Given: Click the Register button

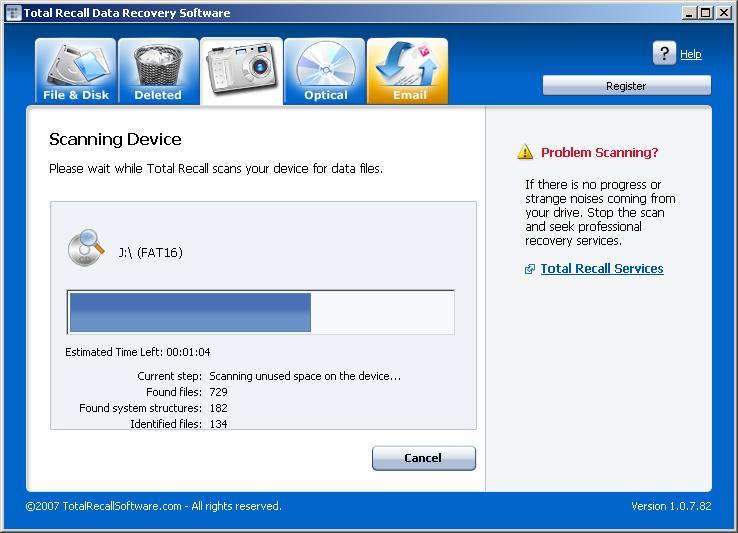Looking at the screenshot, I should click(x=626, y=86).
